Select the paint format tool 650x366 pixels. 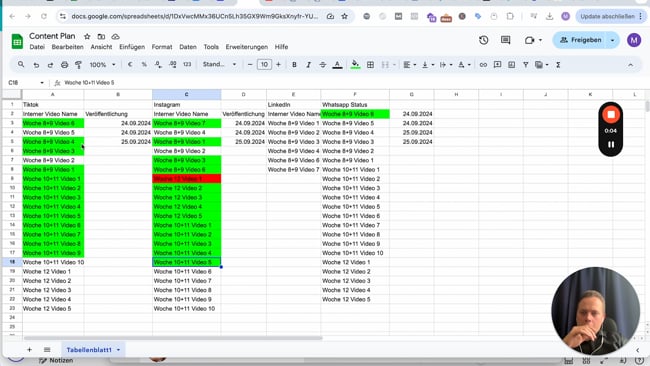(78, 65)
